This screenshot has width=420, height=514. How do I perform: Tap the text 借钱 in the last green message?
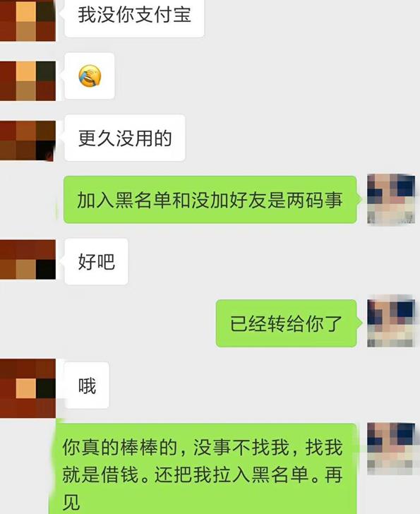(120, 474)
